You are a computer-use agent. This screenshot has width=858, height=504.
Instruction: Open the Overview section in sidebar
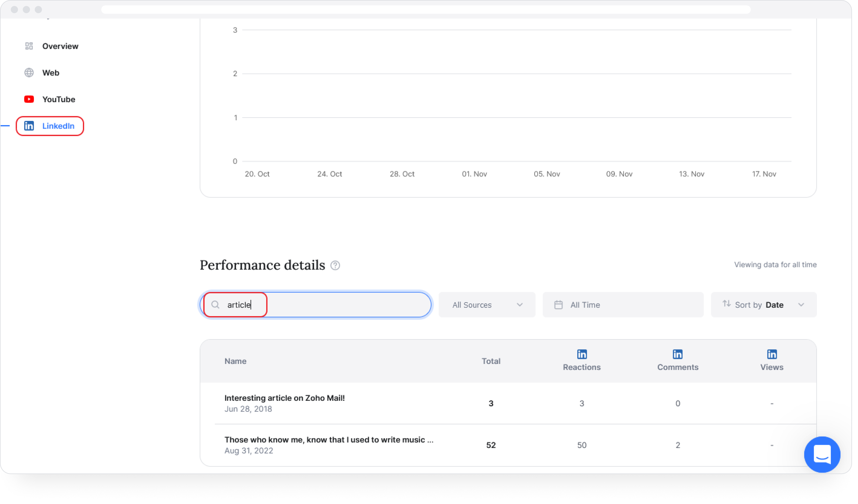click(52, 46)
